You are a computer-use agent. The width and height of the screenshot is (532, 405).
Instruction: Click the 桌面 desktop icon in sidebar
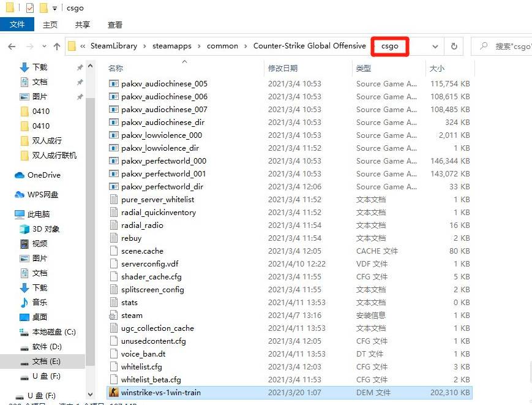click(24, 317)
